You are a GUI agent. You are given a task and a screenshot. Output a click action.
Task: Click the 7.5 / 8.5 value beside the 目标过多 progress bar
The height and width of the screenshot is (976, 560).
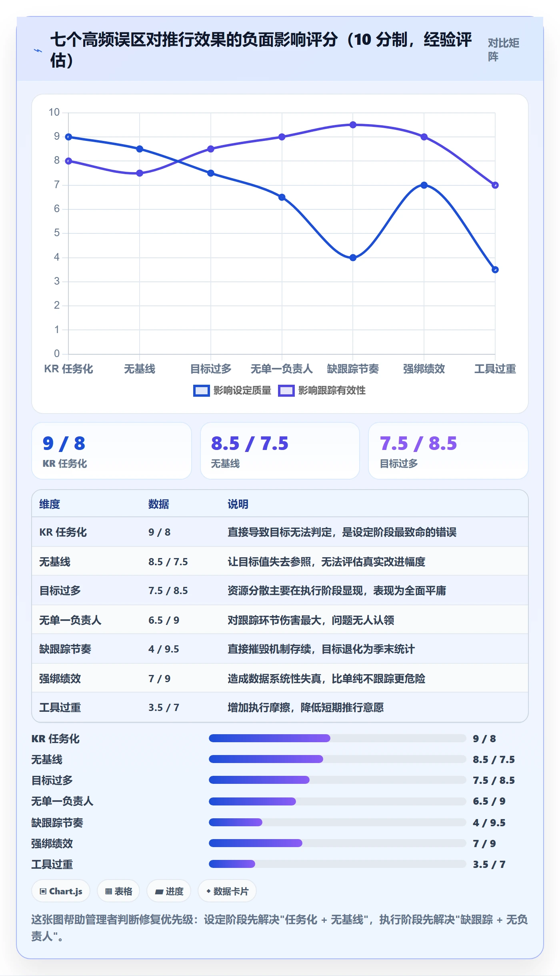[x=494, y=780]
